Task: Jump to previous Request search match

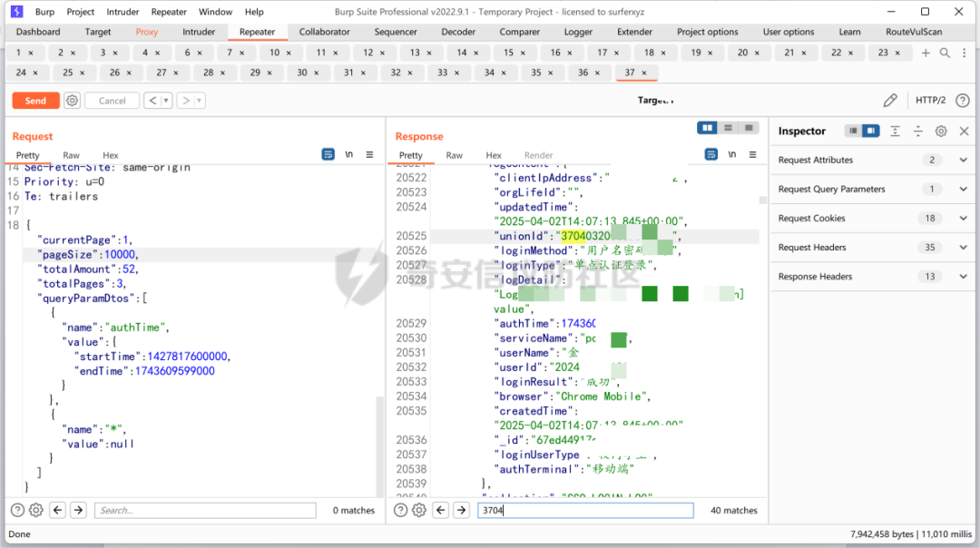Action: (57, 511)
